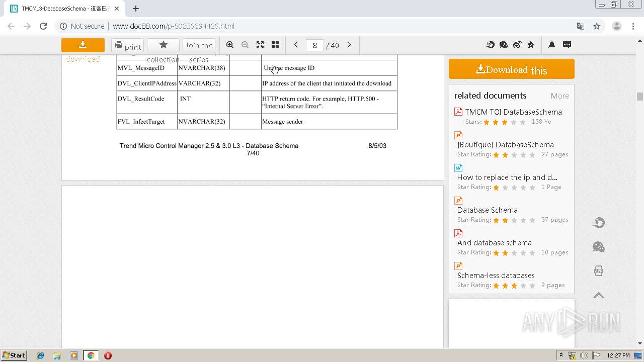Open the Chrome profile menu
This screenshot has width=644, height=362.
(x=616, y=26)
